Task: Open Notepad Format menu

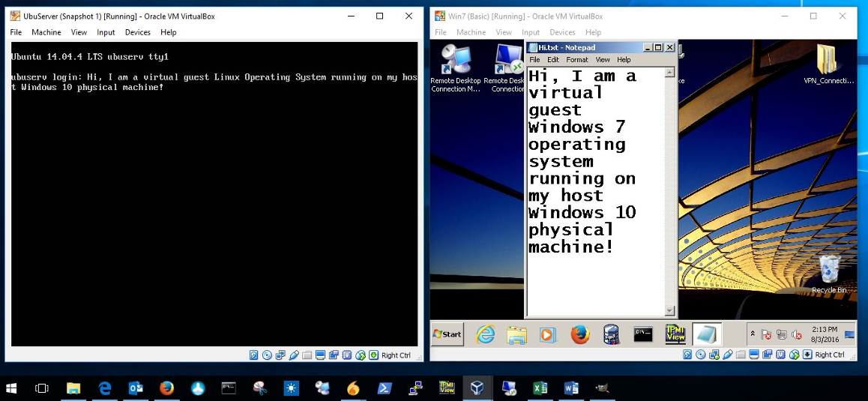Action: point(577,60)
